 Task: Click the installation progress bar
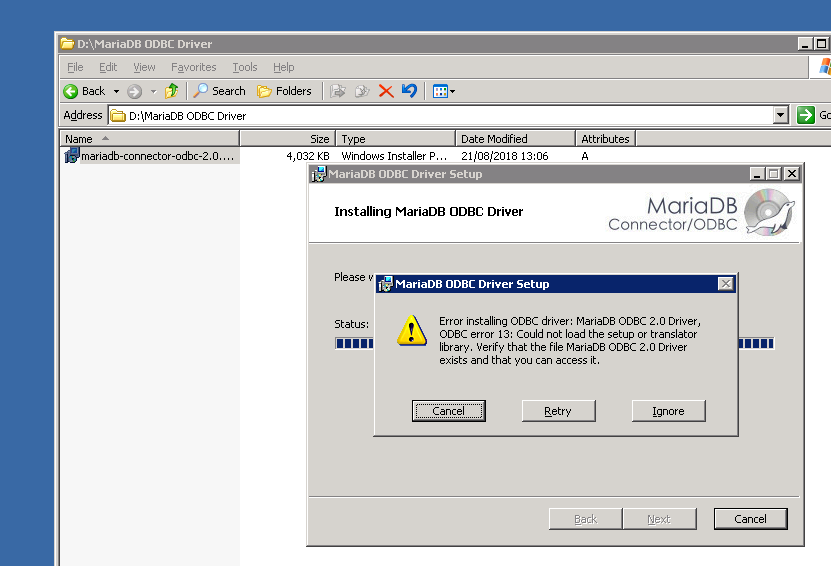point(755,343)
